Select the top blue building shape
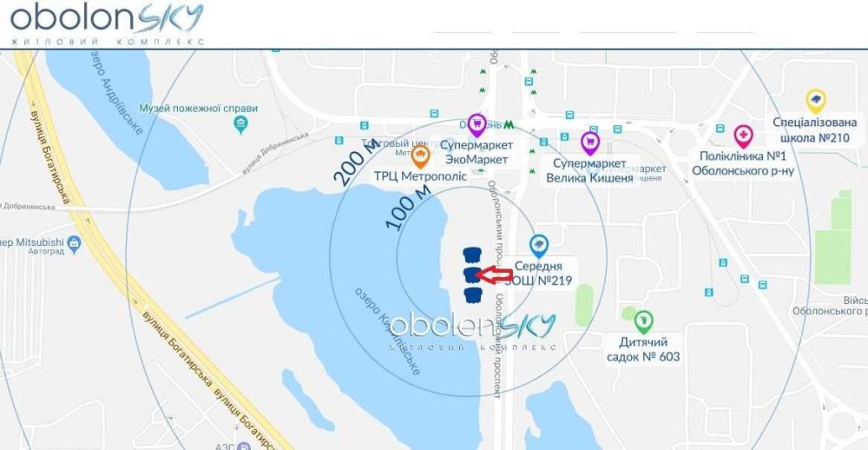This screenshot has height=450, width=868. (x=471, y=255)
